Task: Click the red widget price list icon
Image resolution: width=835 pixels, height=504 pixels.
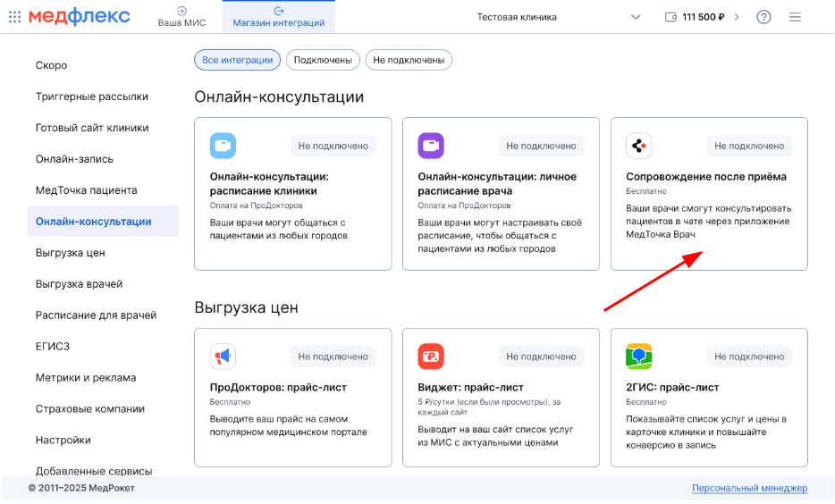Action: pyautogui.click(x=431, y=357)
